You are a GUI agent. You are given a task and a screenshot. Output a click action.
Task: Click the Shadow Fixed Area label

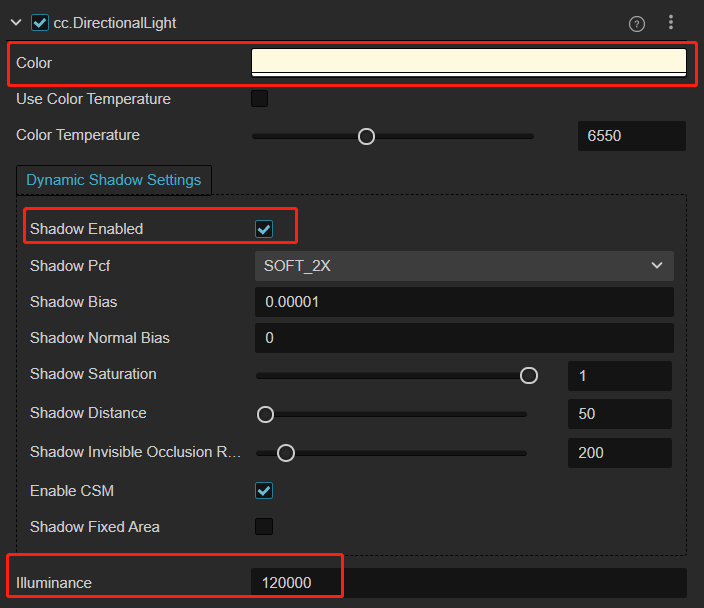click(x=95, y=527)
